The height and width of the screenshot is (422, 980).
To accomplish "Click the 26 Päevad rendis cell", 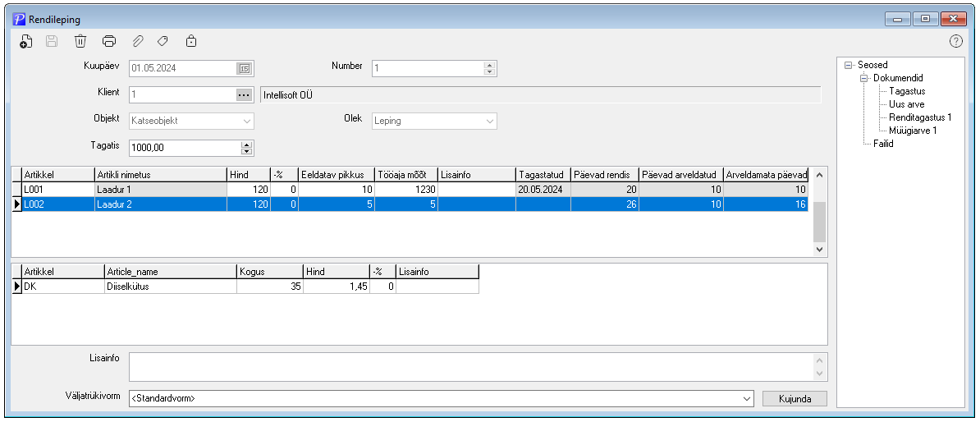I will pos(604,204).
